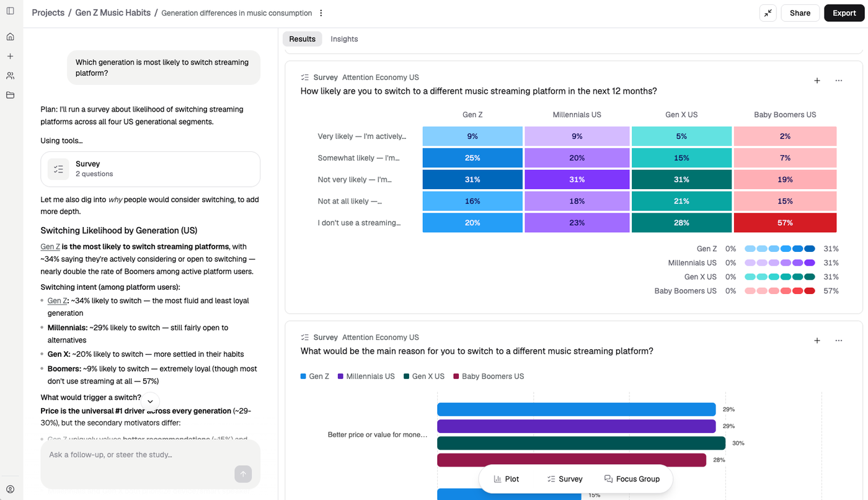Open the people audiences icon in sidebar
The image size is (868, 500).
coord(10,76)
